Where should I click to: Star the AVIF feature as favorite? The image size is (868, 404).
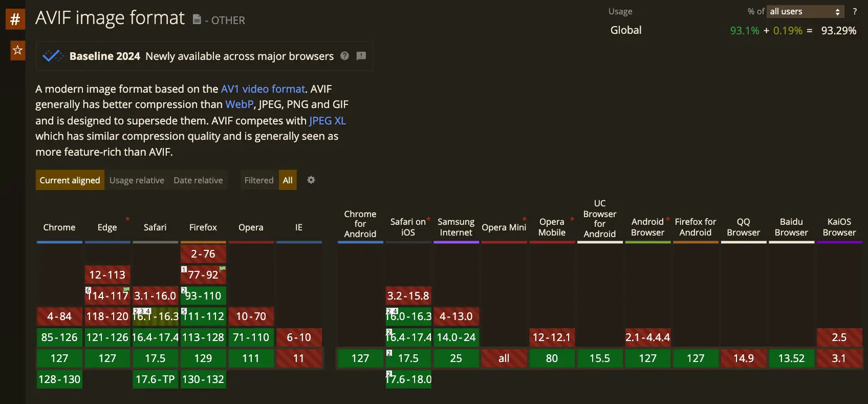(x=17, y=50)
